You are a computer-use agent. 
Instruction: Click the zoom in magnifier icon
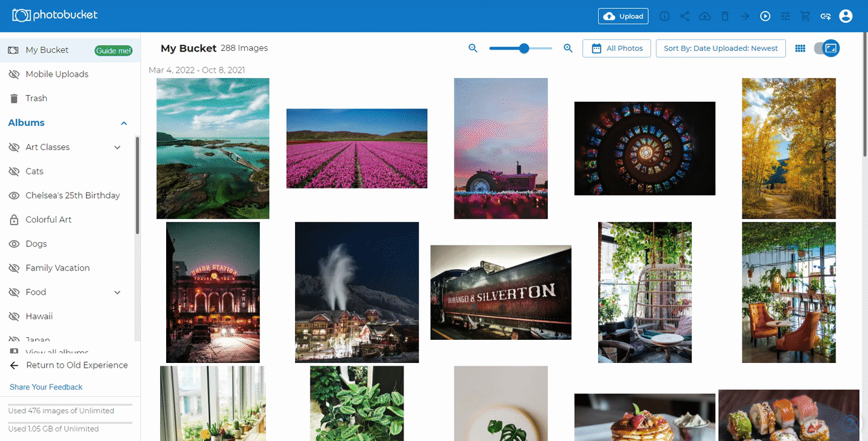tap(568, 48)
